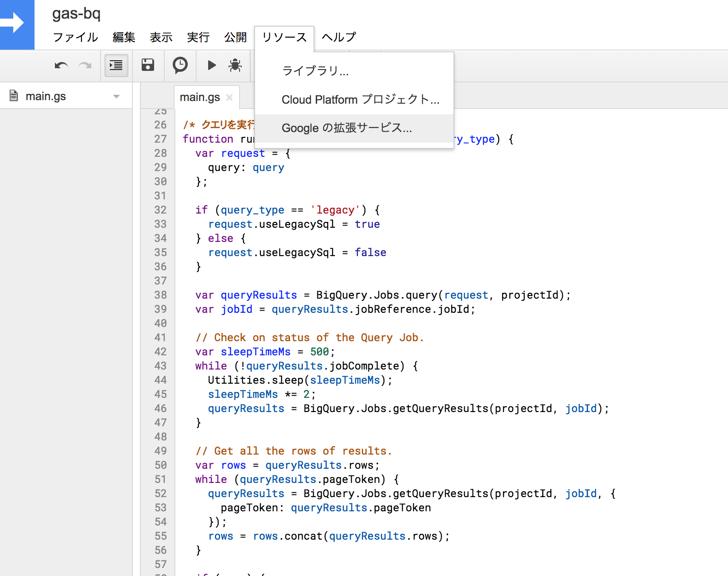This screenshot has width=728, height=576.
Task: Toggle the indent formatting button
Action: coord(116,66)
